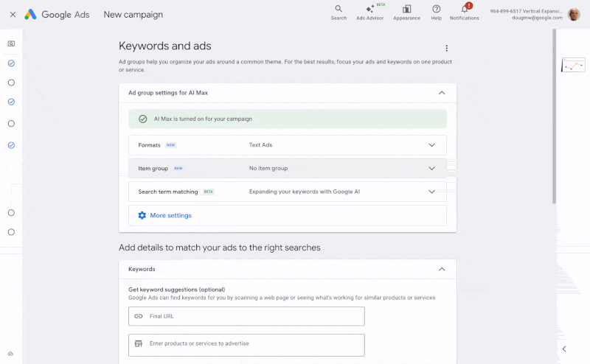Click the account name and email text

click(526, 14)
